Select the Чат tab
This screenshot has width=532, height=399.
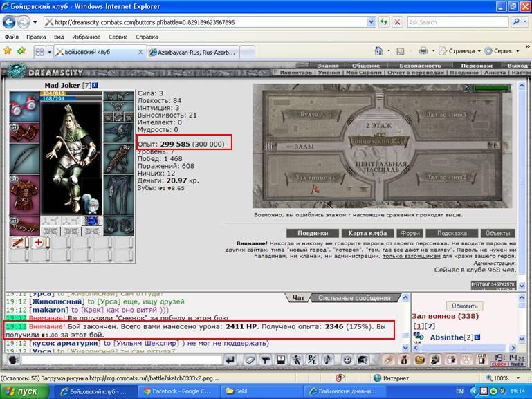298,297
